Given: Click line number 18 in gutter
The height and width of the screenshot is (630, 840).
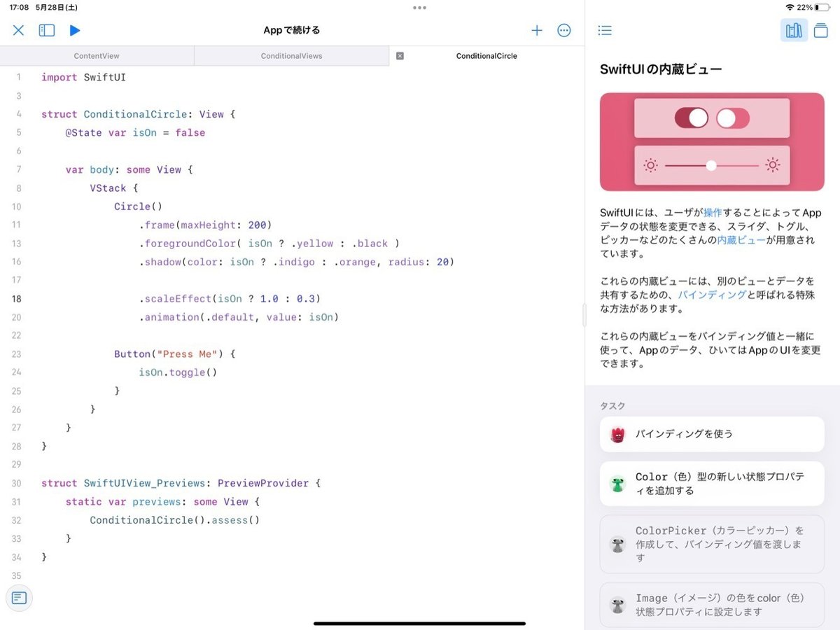Looking at the screenshot, I should click(16, 298).
